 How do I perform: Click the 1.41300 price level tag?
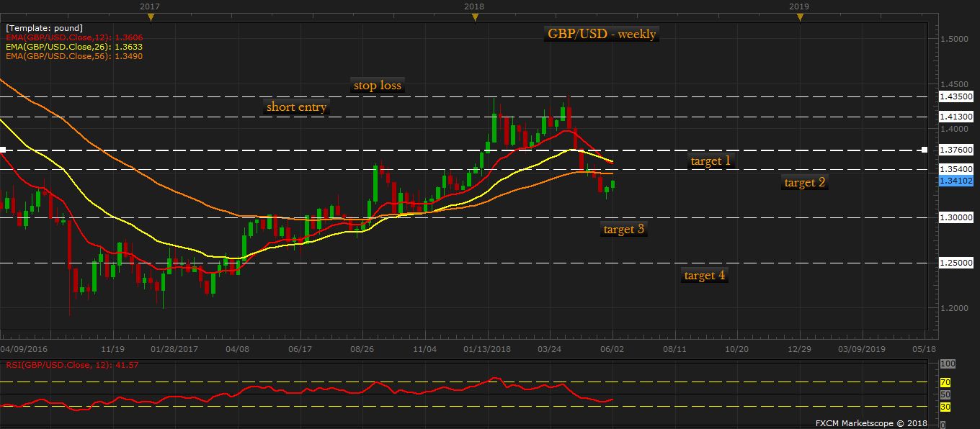958,117
